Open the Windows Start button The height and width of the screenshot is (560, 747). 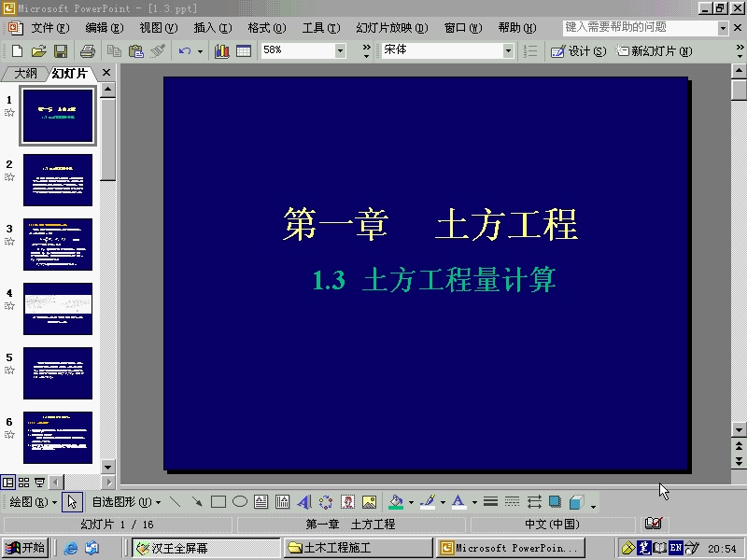click(x=24, y=548)
